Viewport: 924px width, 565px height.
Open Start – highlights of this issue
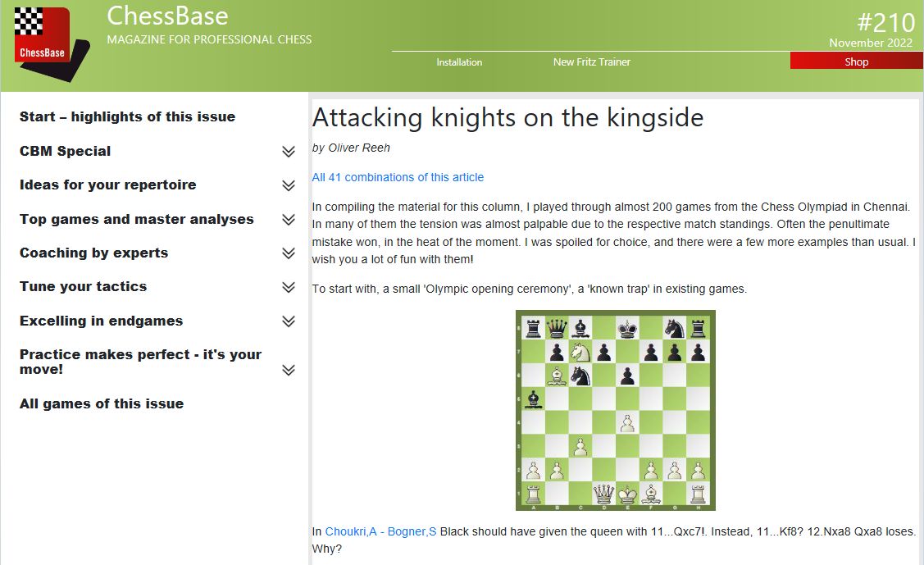127,116
